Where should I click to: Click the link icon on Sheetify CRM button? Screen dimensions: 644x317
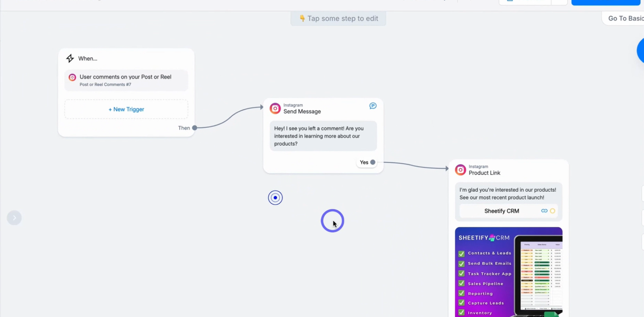544,211
